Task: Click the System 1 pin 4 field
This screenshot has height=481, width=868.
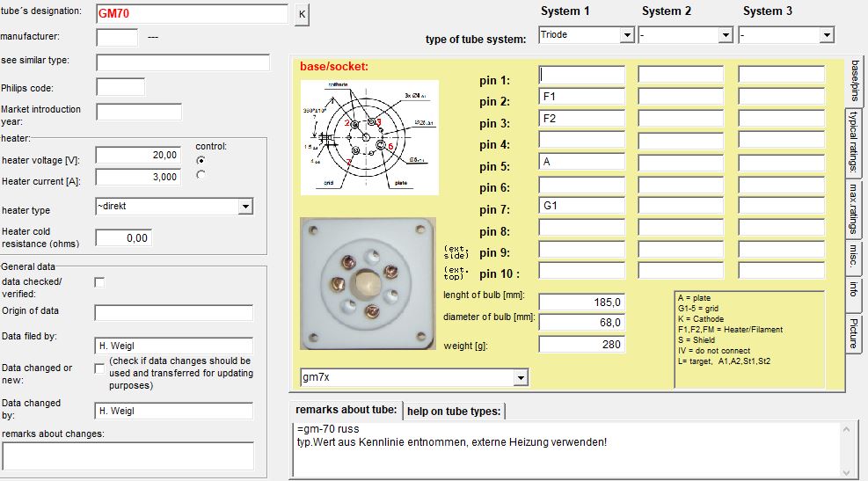Action: [x=582, y=140]
